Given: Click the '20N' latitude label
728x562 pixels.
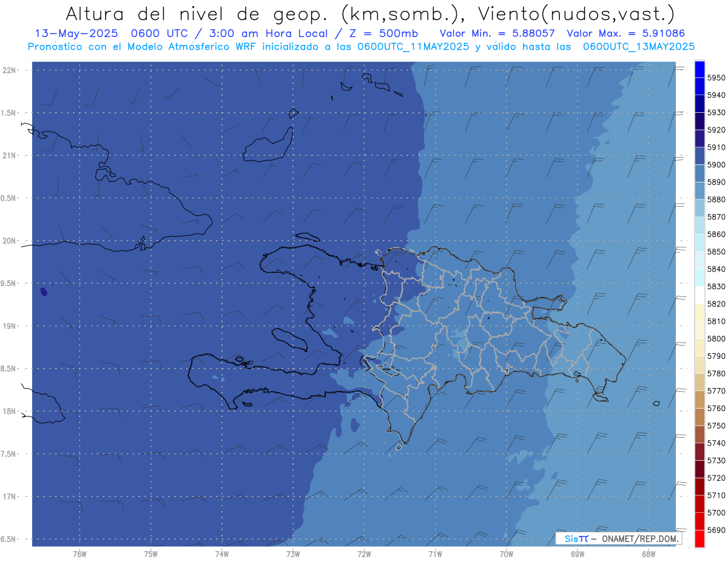Looking at the screenshot, I should pos(9,241).
